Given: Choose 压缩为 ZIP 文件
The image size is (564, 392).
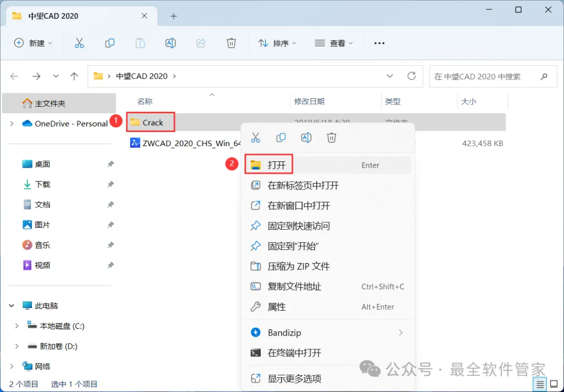Looking at the screenshot, I should [x=327, y=267].
